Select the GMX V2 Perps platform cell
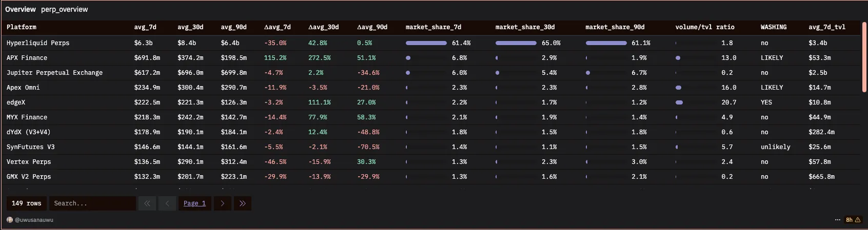The width and height of the screenshot is (868, 230). coord(29,177)
